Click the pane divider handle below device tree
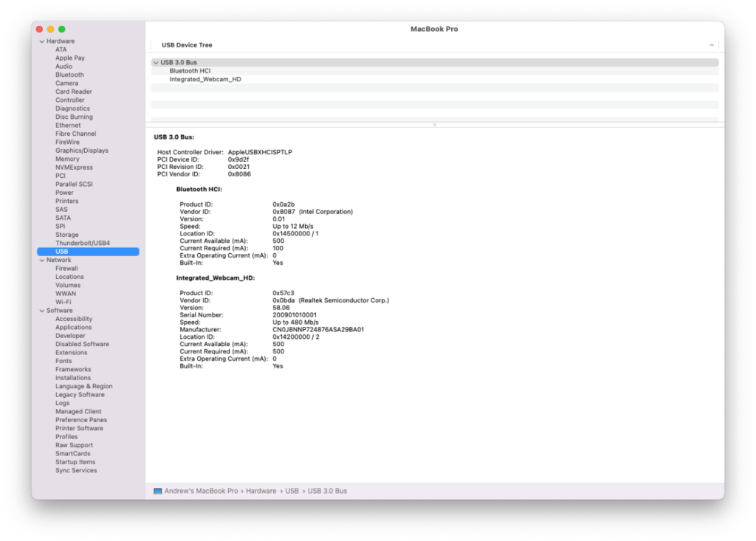756x541 pixels. [x=434, y=124]
